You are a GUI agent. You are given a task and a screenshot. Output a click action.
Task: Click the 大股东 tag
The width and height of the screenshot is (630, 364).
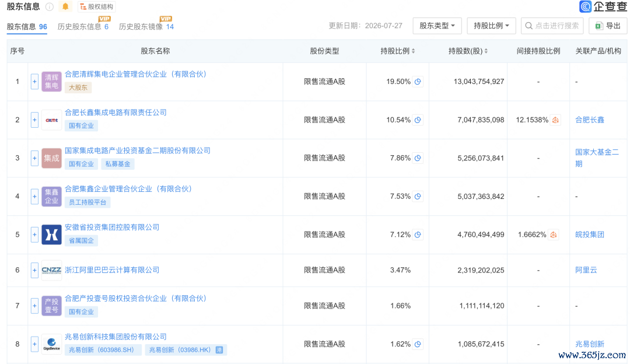click(78, 87)
